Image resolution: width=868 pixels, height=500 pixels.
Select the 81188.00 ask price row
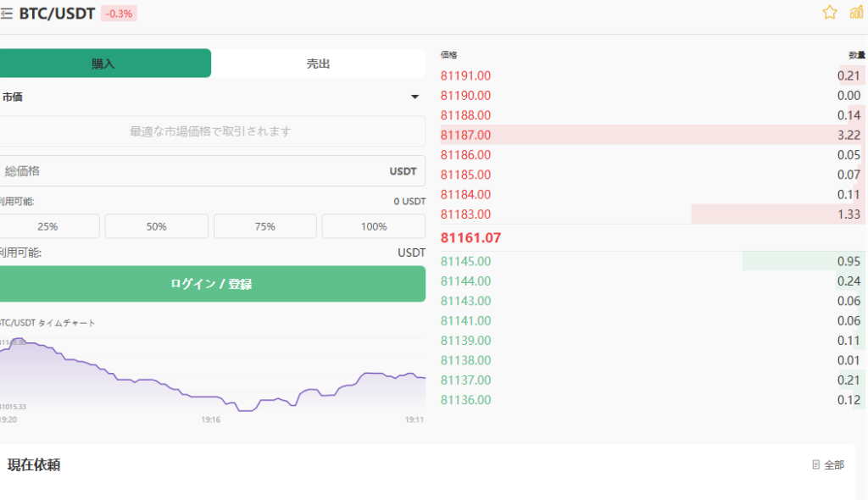tap(652, 115)
